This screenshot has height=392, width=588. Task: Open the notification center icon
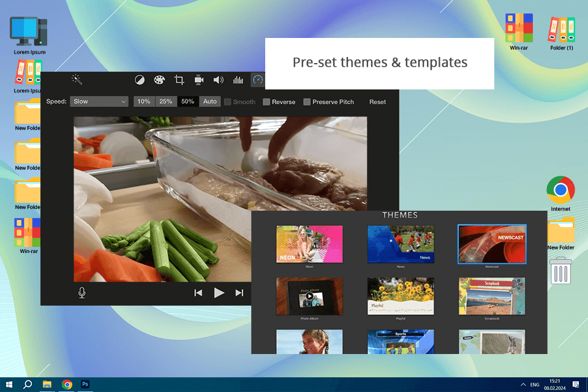point(576,385)
